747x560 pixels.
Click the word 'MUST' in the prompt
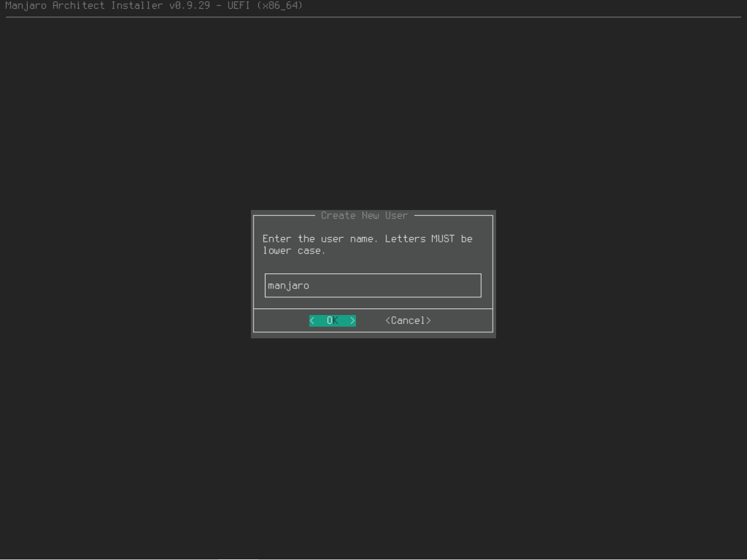[443, 239]
